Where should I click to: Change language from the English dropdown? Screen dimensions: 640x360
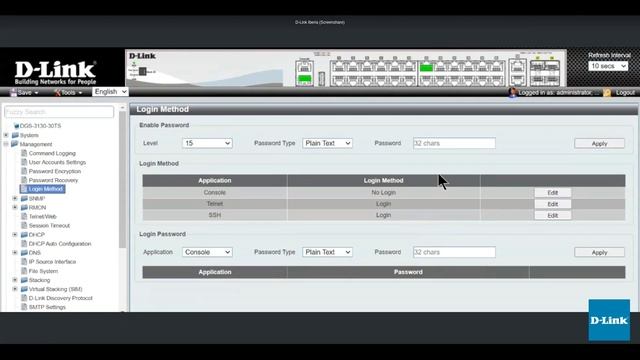click(x=110, y=92)
